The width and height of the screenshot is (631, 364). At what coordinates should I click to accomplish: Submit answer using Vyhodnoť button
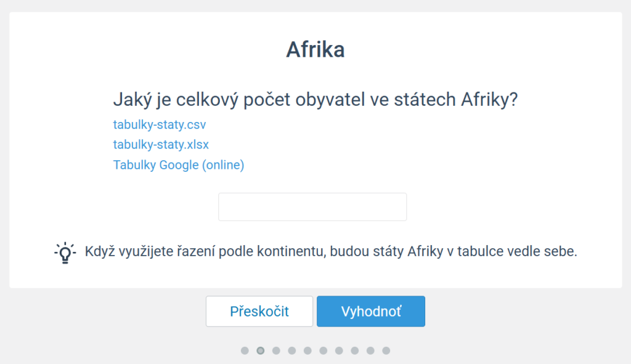370,311
